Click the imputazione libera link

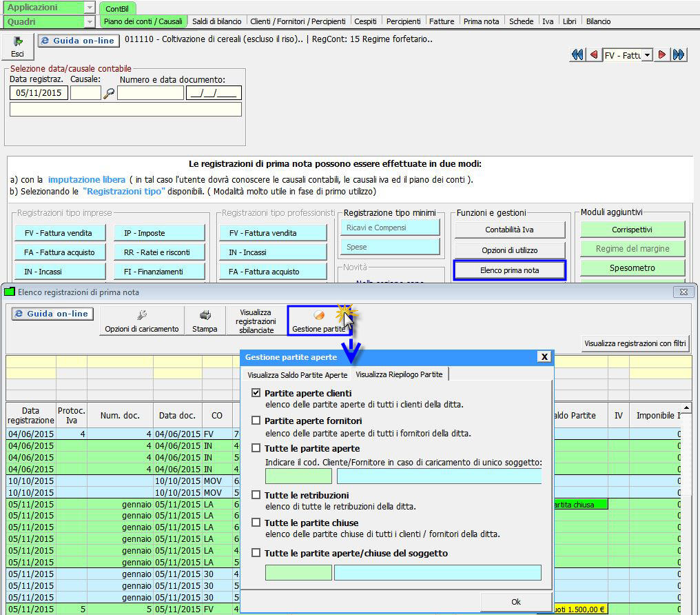tap(87, 179)
